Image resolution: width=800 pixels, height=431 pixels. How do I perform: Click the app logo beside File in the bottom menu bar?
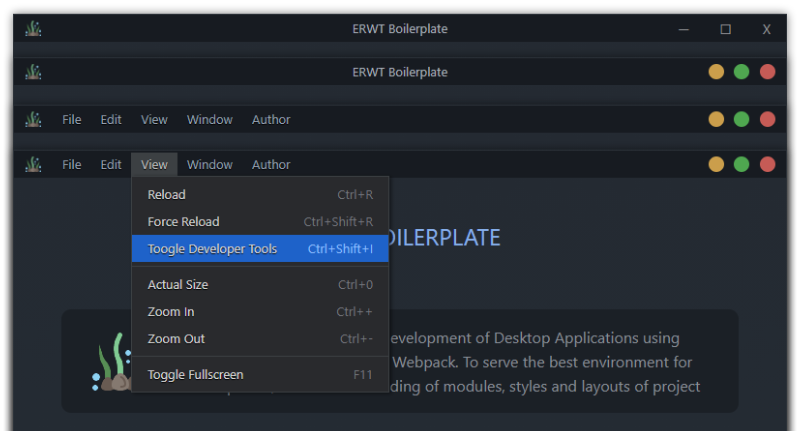pyautogui.click(x=33, y=165)
